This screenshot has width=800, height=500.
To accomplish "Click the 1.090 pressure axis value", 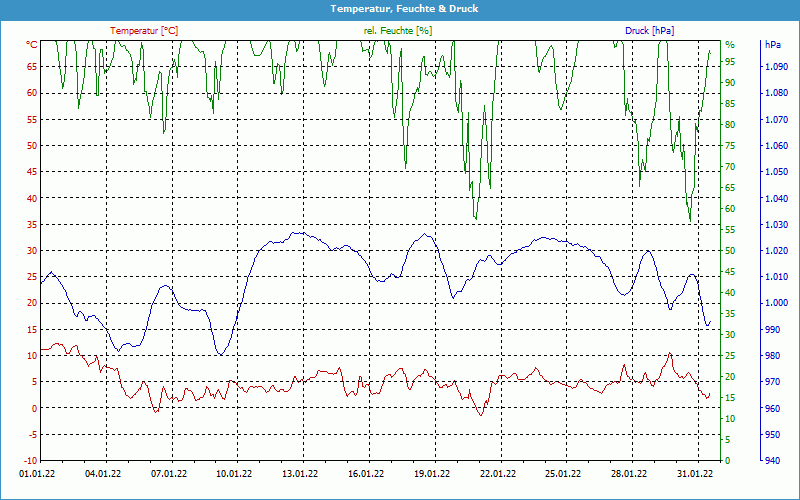I will [x=775, y=67].
